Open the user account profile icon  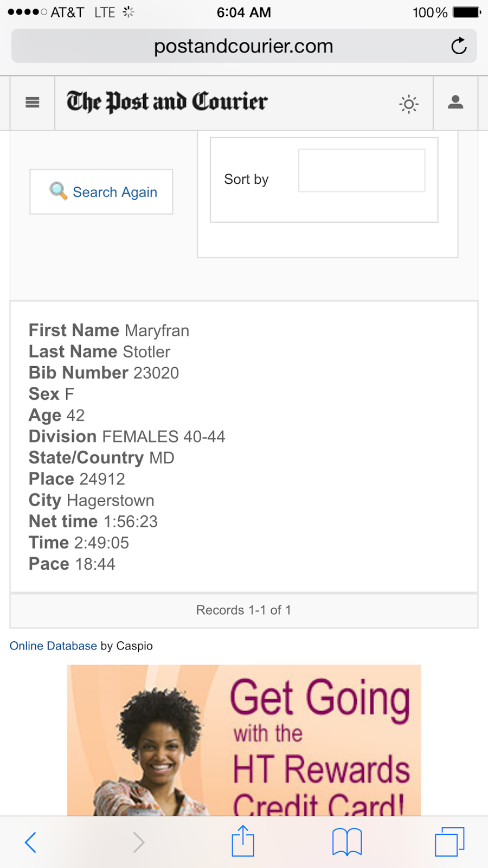[455, 102]
